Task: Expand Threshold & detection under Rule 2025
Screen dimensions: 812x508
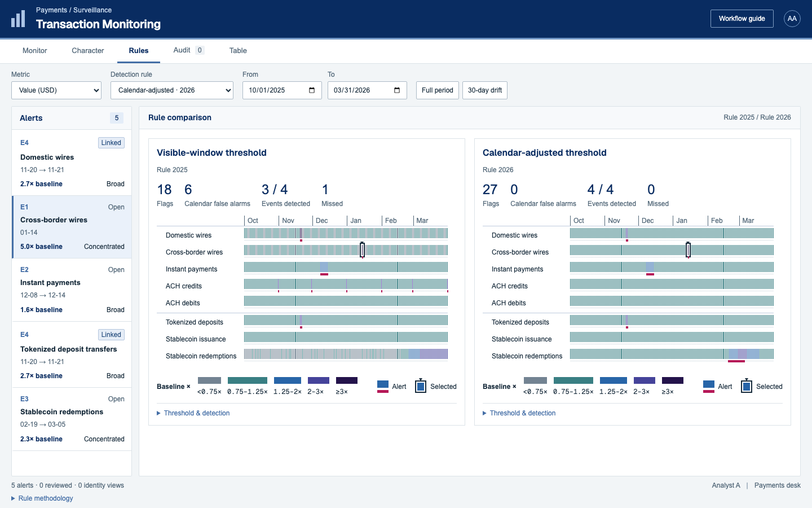Action: click(193, 413)
